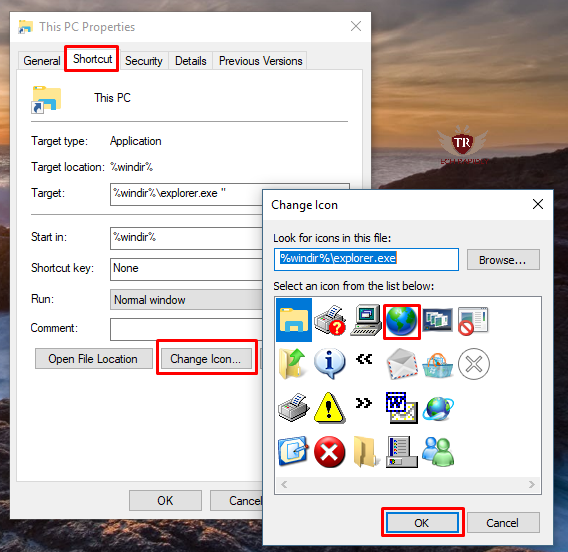Click the Shortcut key field
This screenshot has height=552, width=568.
point(186,269)
